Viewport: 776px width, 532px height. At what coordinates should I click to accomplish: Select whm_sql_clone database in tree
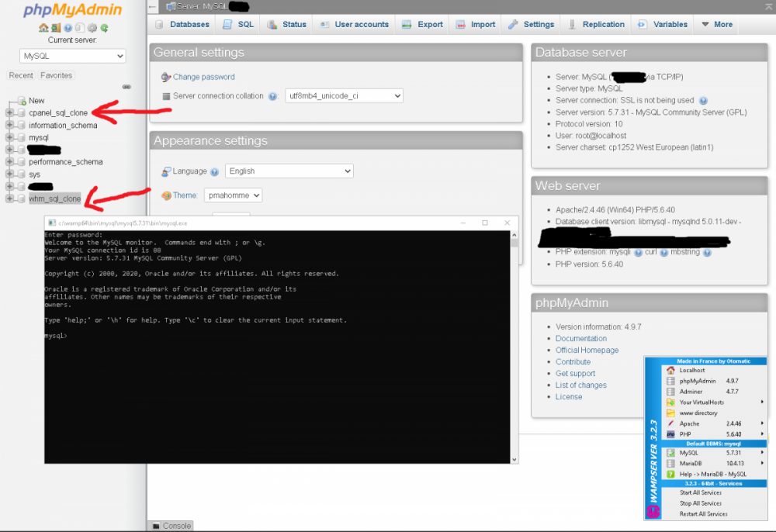pyautogui.click(x=54, y=199)
